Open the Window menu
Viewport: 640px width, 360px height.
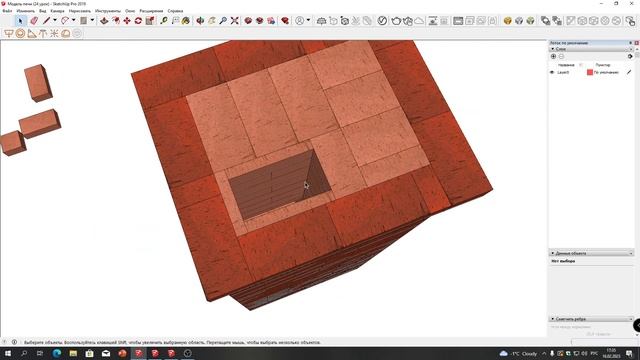pos(130,11)
